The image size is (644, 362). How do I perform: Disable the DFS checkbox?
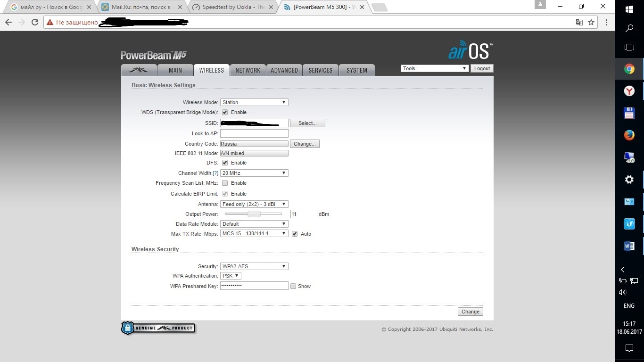(x=225, y=163)
